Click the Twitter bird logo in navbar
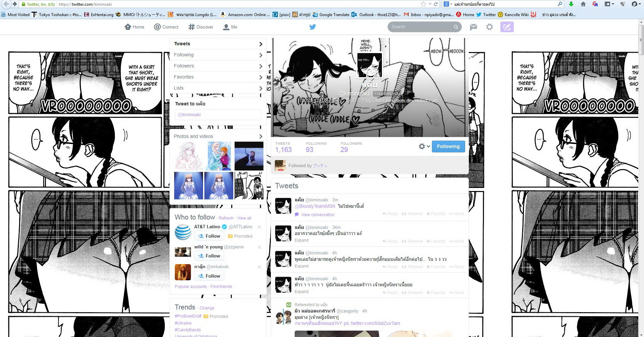This screenshot has height=337, width=644. click(312, 27)
